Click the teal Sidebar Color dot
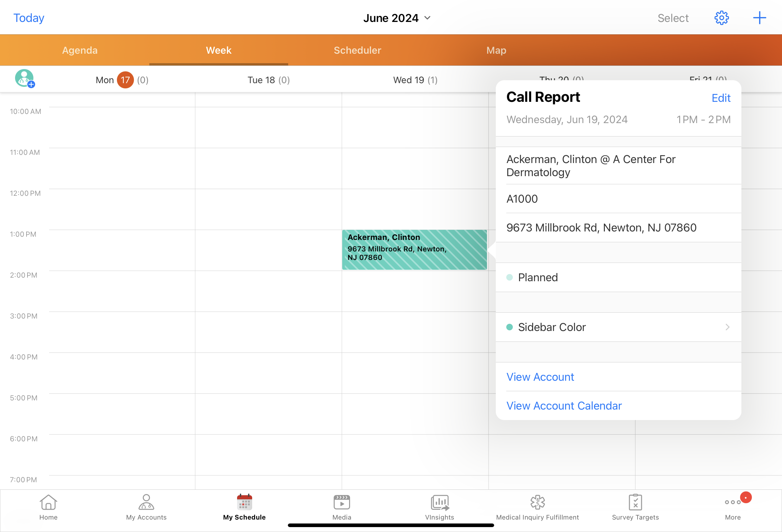This screenshot has height=532, width=782. (510, 327)
